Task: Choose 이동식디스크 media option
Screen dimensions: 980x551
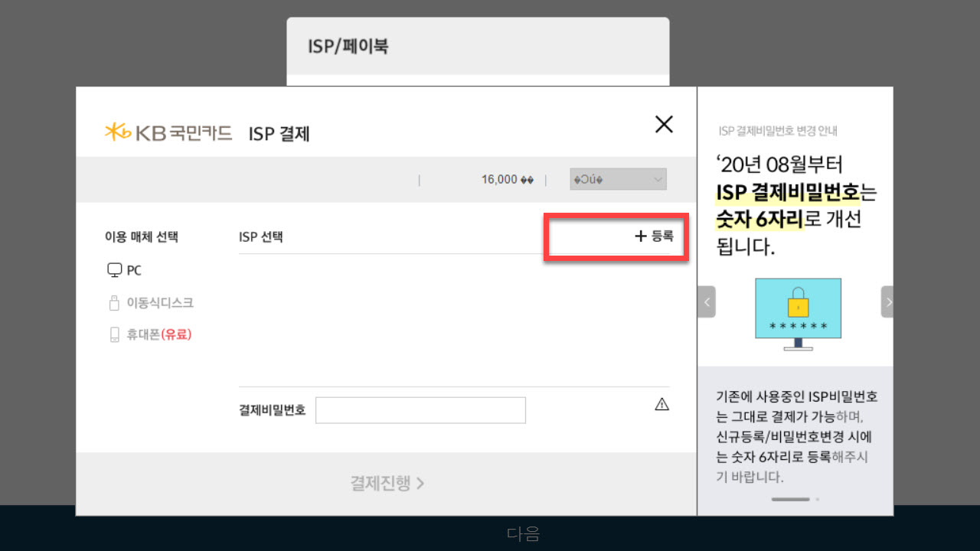Action: tap(151, 303)
